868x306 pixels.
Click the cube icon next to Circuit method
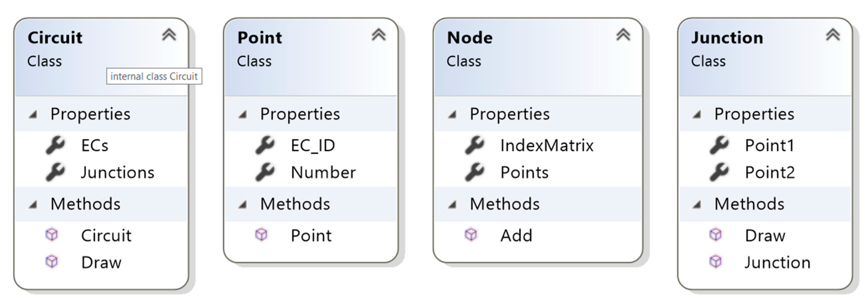click(51, 235)
